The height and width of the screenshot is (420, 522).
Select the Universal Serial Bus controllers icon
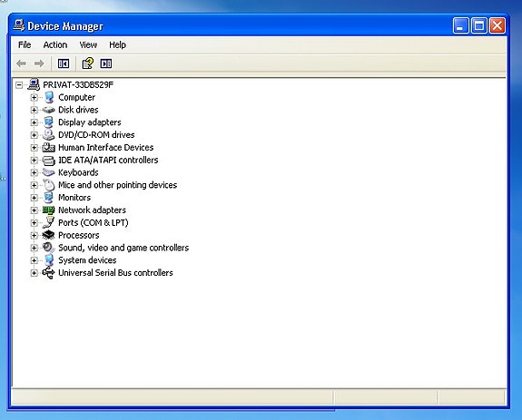pyautogui.click(x=49, y=273)
